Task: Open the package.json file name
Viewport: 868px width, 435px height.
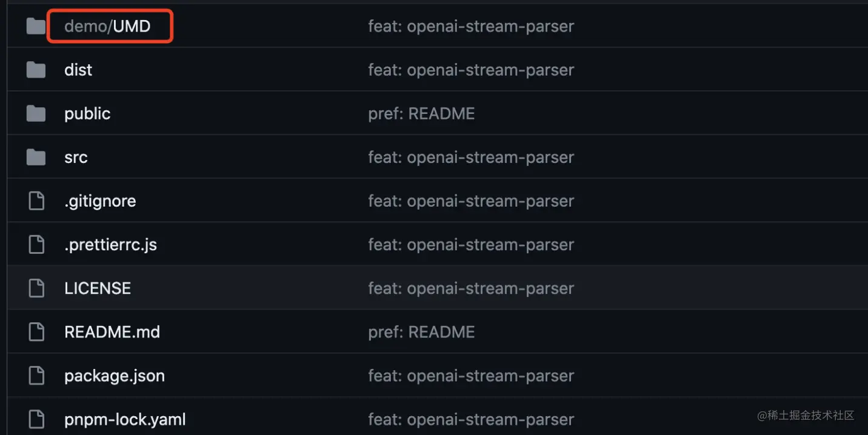Action: point(115,376)
